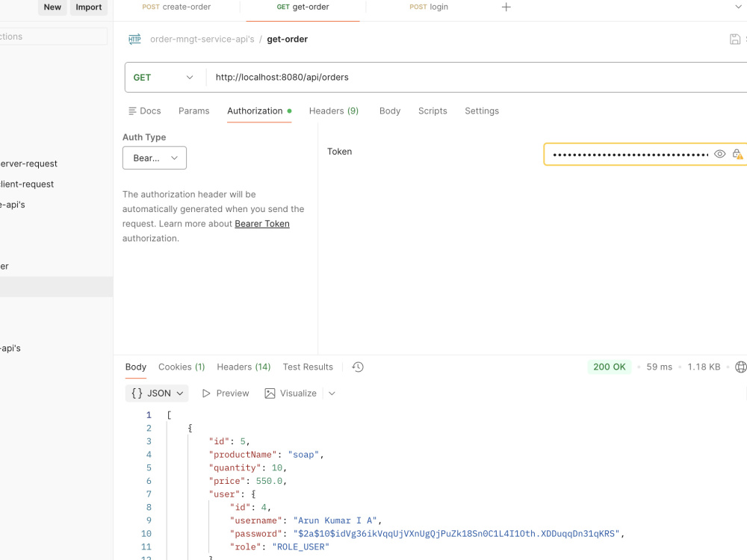Click the Docs tab icon

click(132, 111)
